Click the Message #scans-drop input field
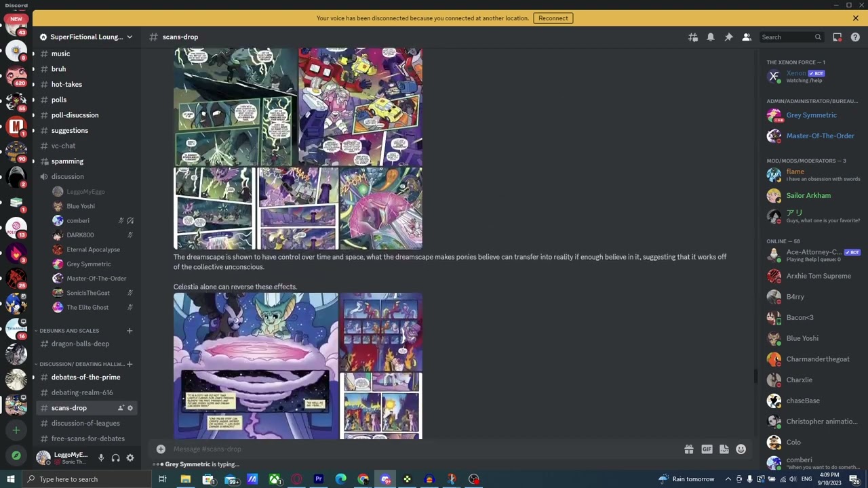 [424, 449]
